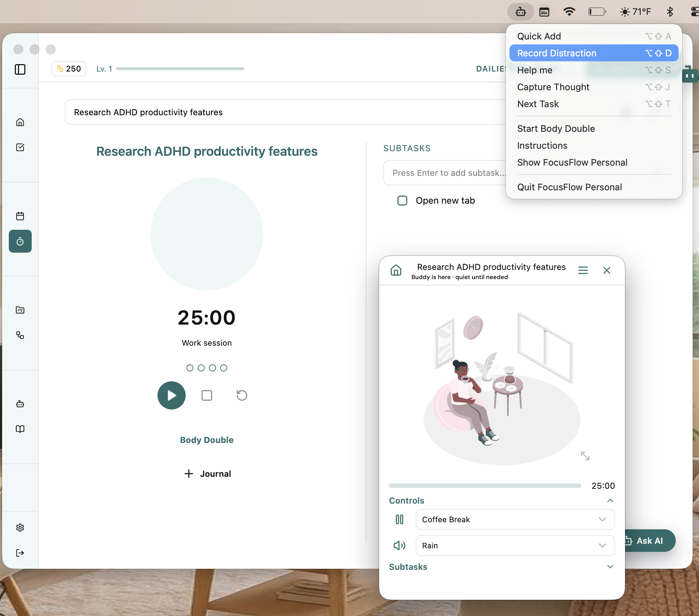Viewport: 699px width, 616px height.
Task: Click the FocusFlow robot menu bar icon
Action: tap(521, 12)
